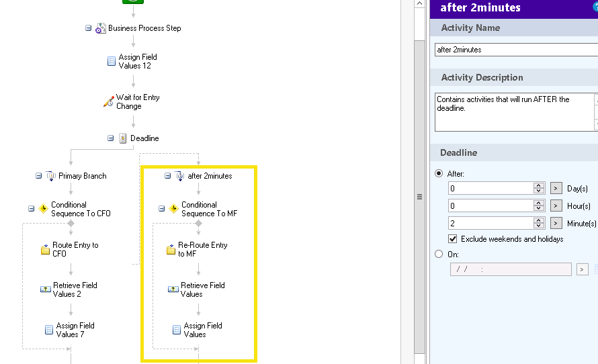The image size is (598, 364).
Task: Click the Hour(s) value field
Action: (x=491, y=206)
